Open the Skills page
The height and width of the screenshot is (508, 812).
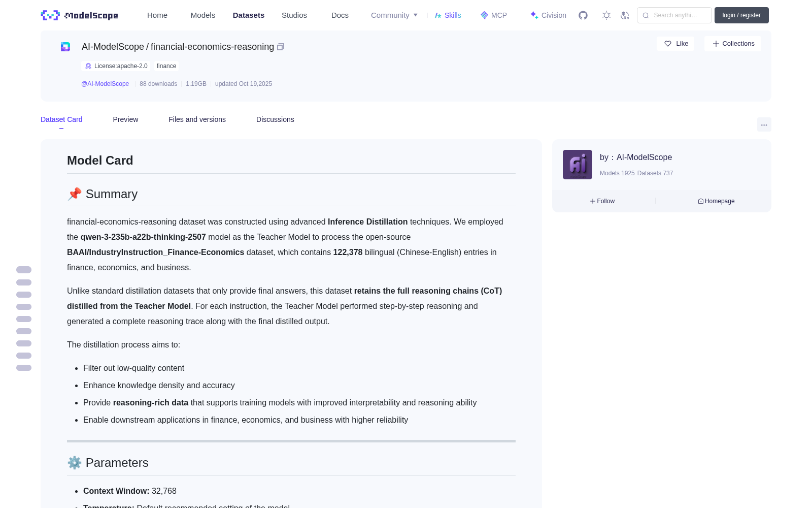click(x=448, y=15)
